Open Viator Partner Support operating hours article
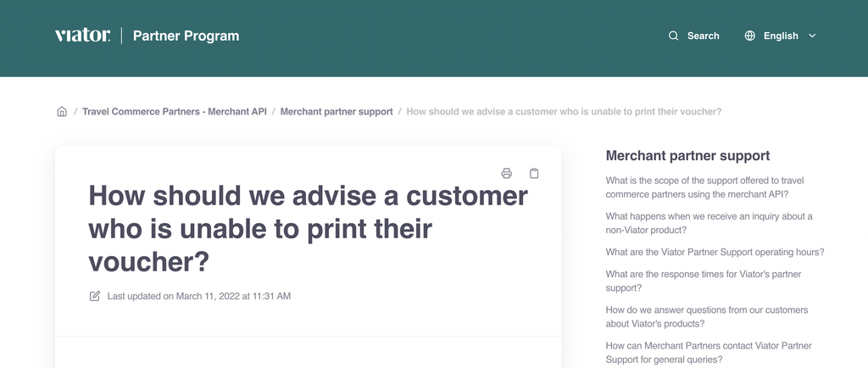The image size is (868, 368). click(x=715, y=252)
